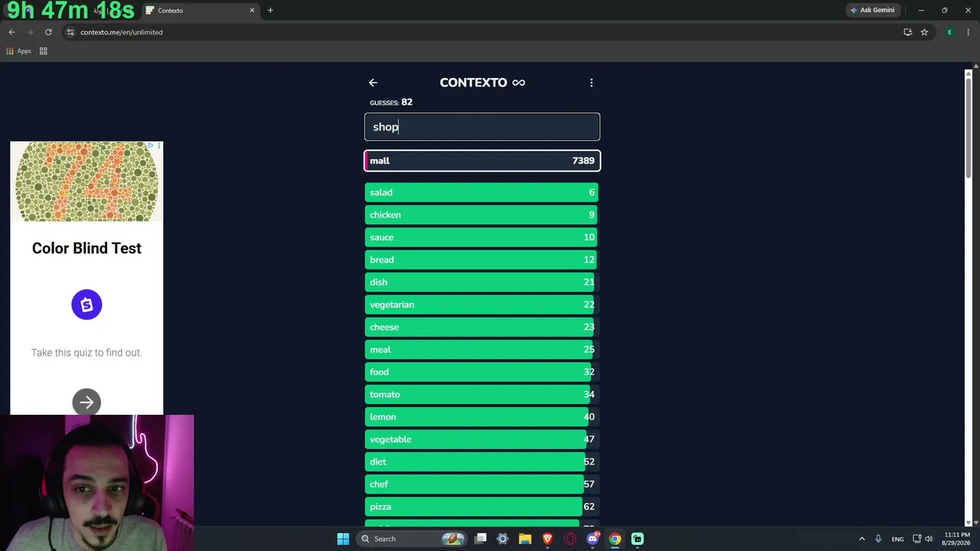View site information for contexto.me

pyautogui.click(x=70, y=32)
